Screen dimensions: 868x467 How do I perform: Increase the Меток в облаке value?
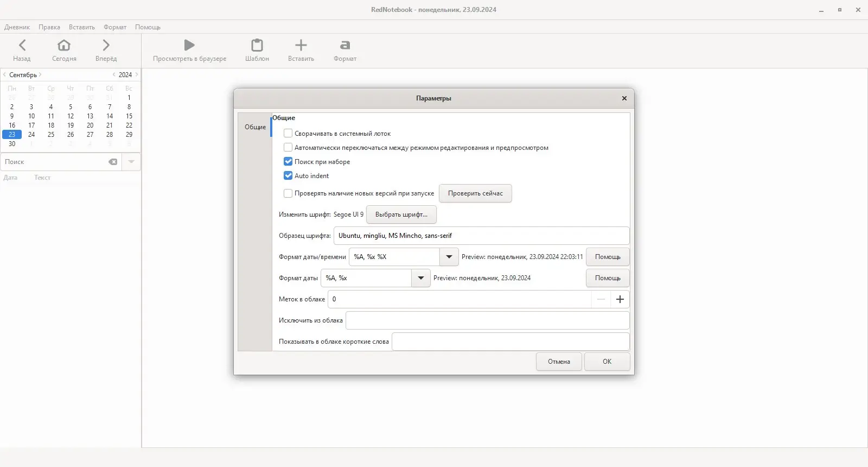click(620, 299)
